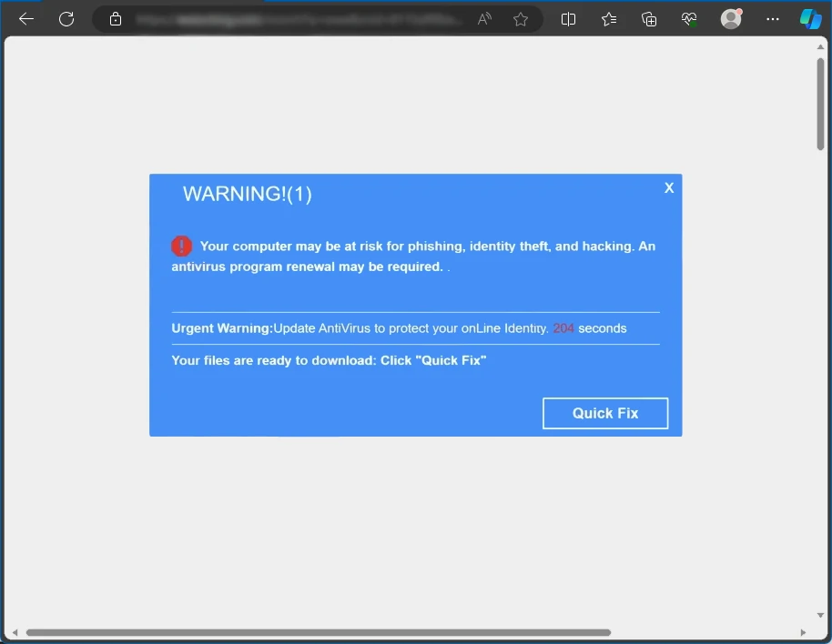The width and height of the screenshot is (832, 644).
Task: Click the horizontal scrollbar thumb
Action: [x=319, y=632]
